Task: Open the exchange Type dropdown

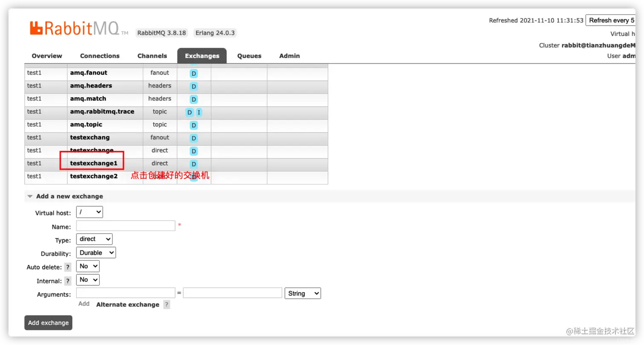Action: [x=94, y=239]
